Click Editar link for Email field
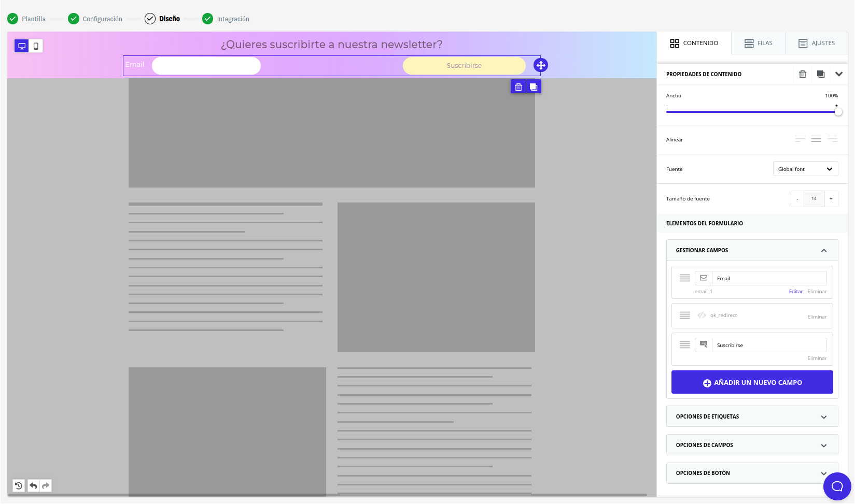 [x=796, y=292]
